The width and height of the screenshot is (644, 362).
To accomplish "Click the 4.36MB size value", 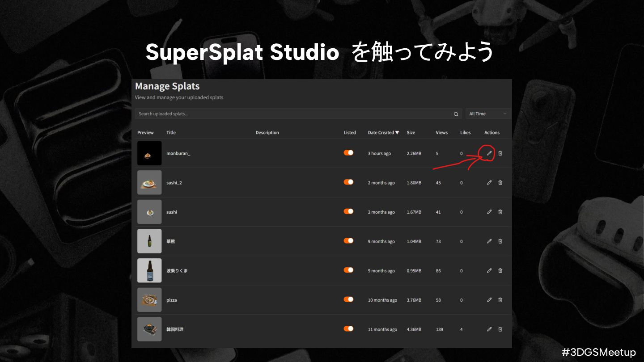I will click(x=414, y=329).
